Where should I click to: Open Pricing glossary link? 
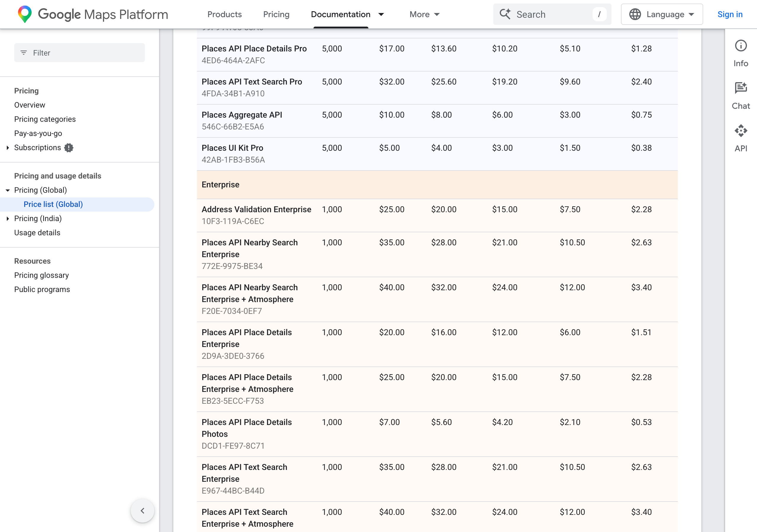[41, 275]
